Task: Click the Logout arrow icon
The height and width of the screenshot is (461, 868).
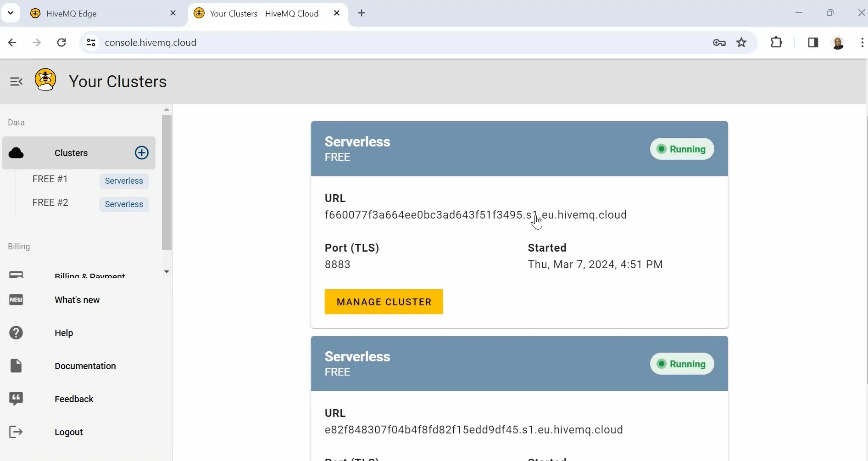Action: coord(16,432)
